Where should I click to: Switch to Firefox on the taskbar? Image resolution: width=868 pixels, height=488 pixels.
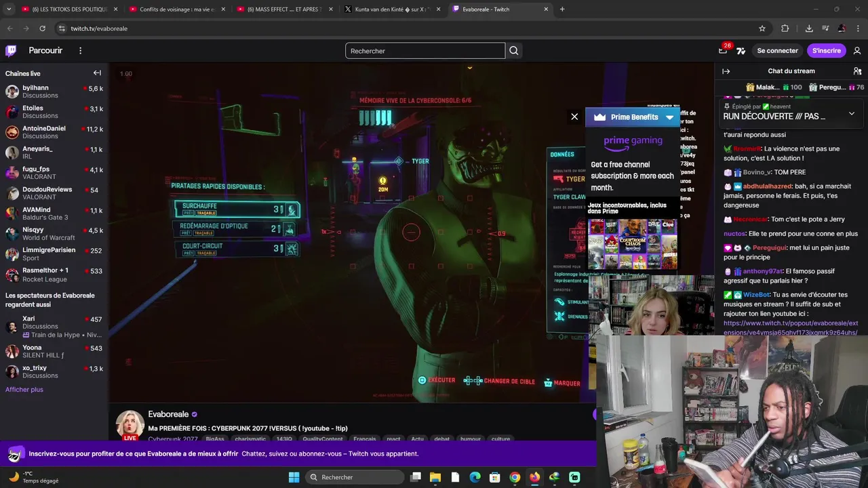click(535, 477)
